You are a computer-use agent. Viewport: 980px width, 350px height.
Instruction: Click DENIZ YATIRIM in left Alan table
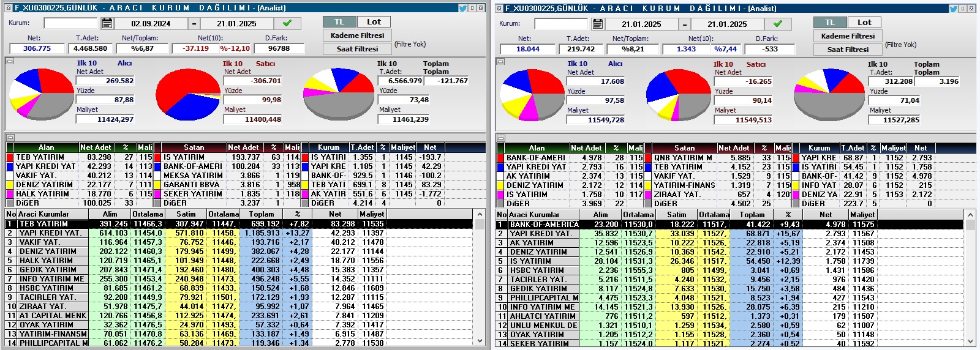coord(44,185)
